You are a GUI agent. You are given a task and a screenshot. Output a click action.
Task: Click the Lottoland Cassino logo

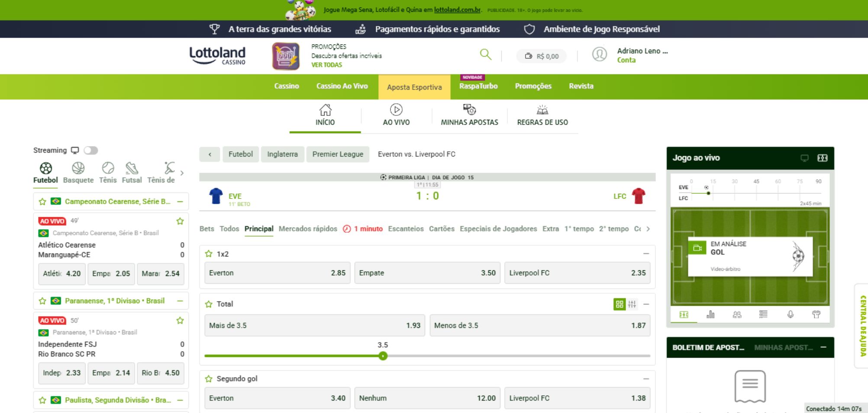pos(217,55)
